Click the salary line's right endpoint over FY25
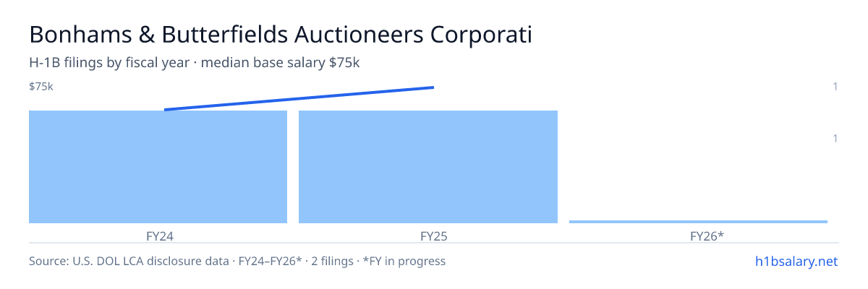Screen dimensions: 868x289 [433, 87]
